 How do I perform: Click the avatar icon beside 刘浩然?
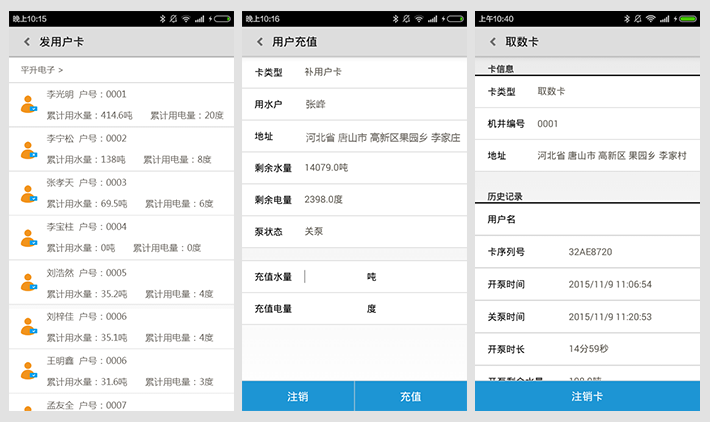28,283
